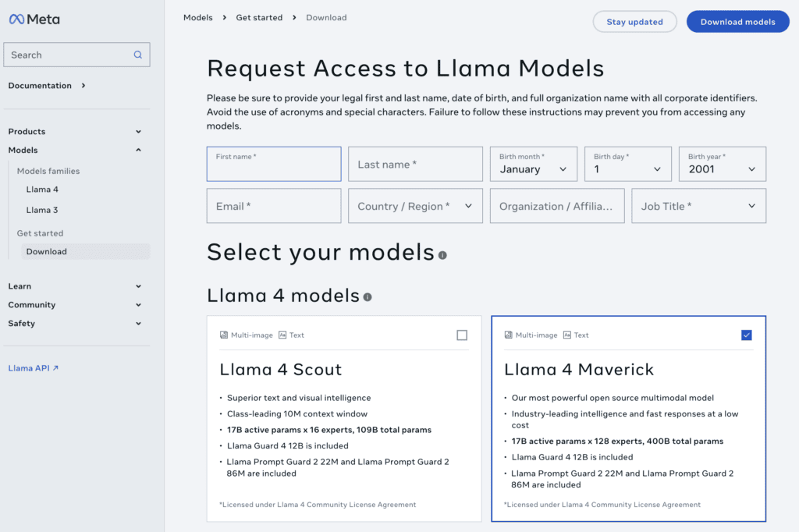The height and width of the screenshot is (532, 799).
Task: Click Download in the breadcrumb
Action: click(326, 17)
